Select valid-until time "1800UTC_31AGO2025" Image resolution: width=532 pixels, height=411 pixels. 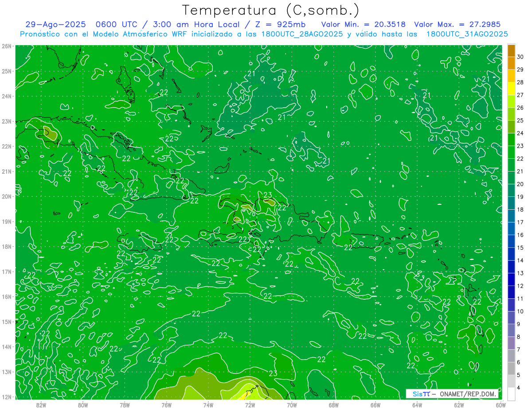(x=467, y=34)
